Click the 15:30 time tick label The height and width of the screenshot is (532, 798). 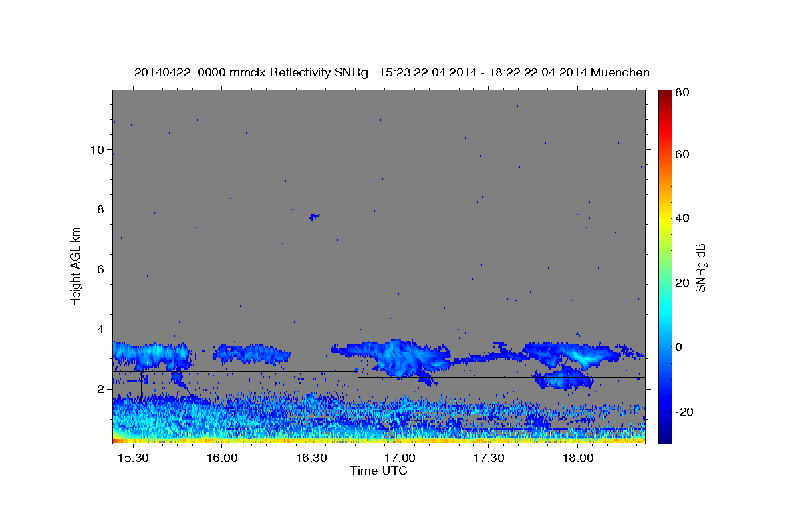(x=133, y=458)
